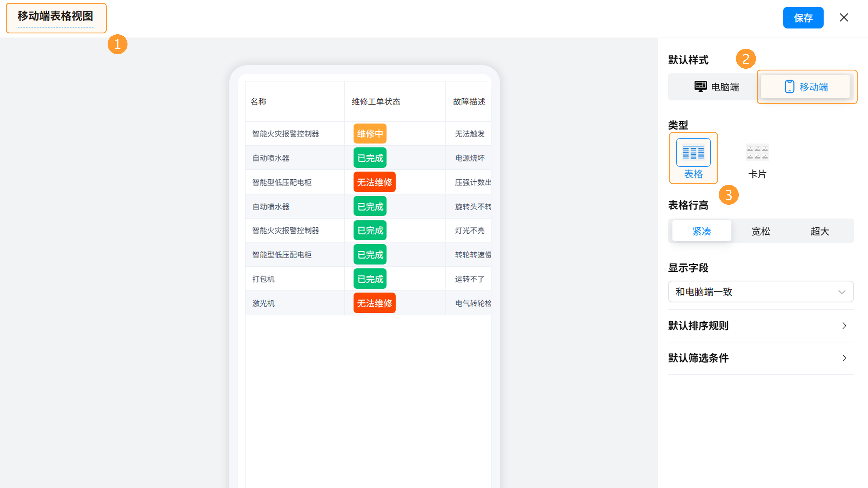Click the 卡片 type label
Viewport: 868px width, 488px height.
tap(757, 174)
